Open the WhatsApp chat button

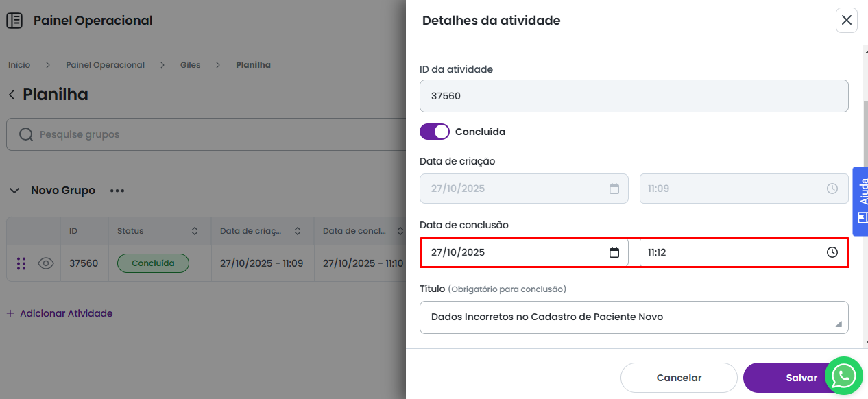coord(843,376)
